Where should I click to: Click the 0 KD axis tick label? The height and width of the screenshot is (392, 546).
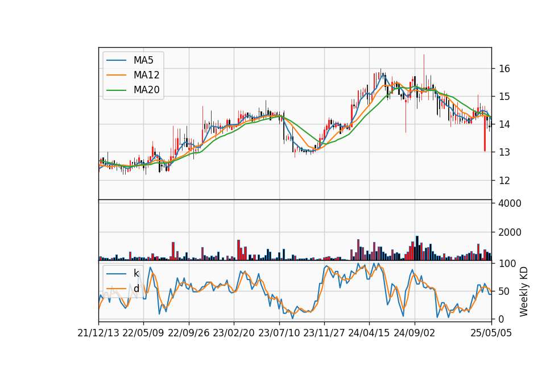pos(502,319)
